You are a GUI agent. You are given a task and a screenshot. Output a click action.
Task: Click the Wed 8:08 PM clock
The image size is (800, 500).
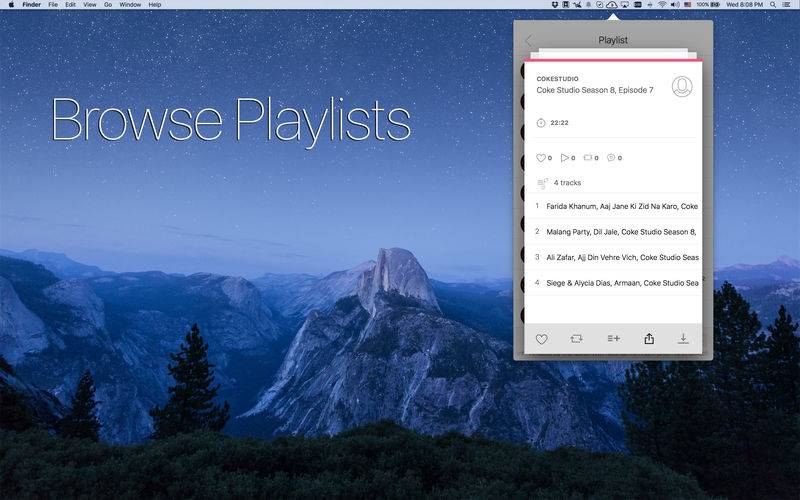(744, 5)
